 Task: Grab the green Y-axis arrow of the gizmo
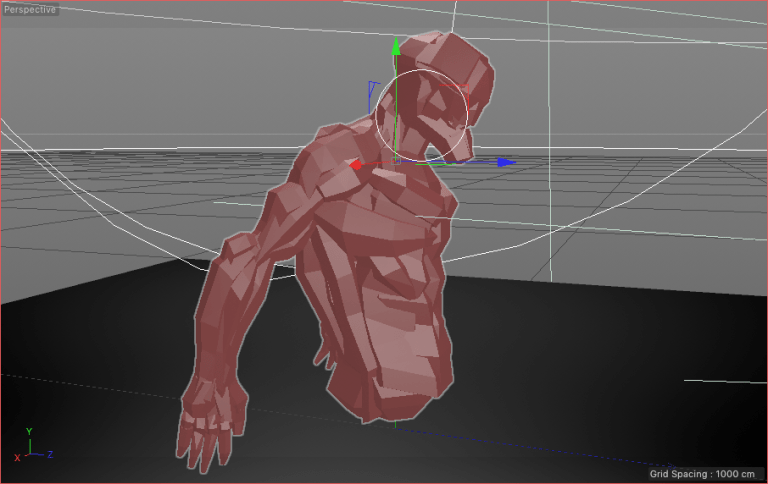click(x=396, y=46)
